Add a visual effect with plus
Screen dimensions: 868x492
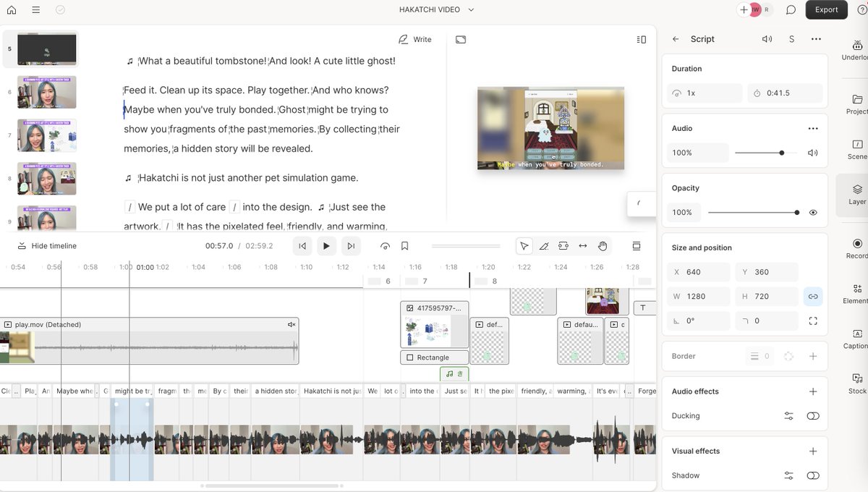pyautogui.click(x=813, y=451)
